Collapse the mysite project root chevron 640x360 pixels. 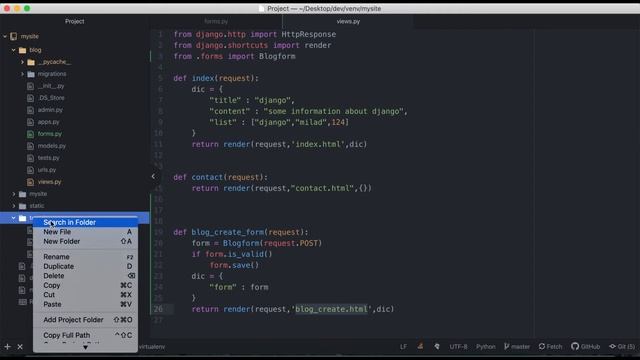click(5, 36)
